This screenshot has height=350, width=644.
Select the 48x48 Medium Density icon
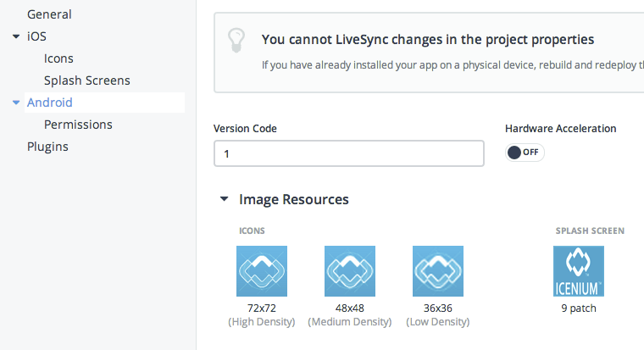pos(350,271)
